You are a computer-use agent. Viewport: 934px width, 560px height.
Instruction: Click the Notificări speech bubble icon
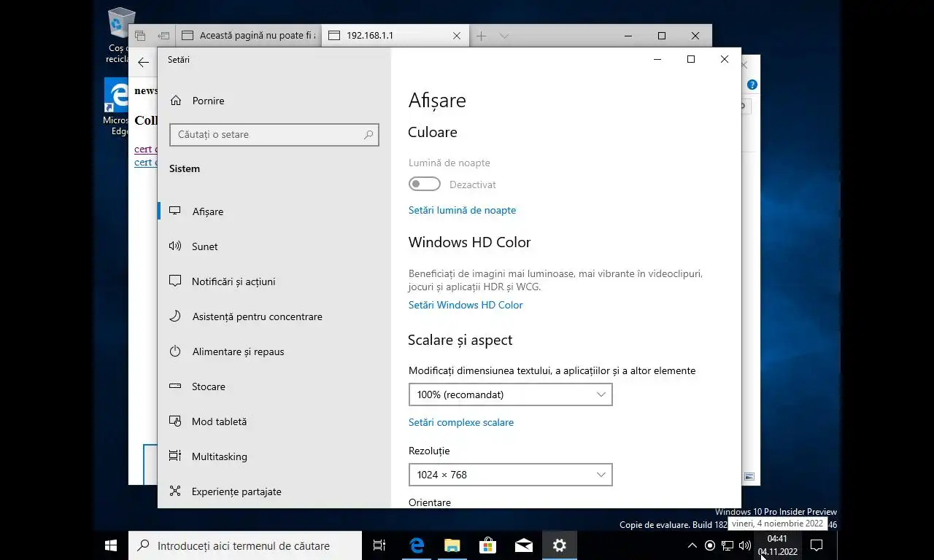click(175, 281)
